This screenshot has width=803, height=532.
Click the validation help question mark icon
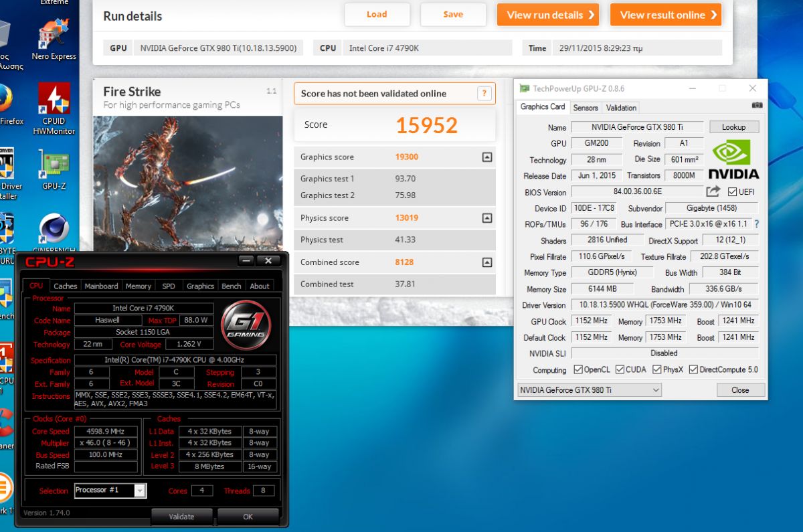coord(484,94)
